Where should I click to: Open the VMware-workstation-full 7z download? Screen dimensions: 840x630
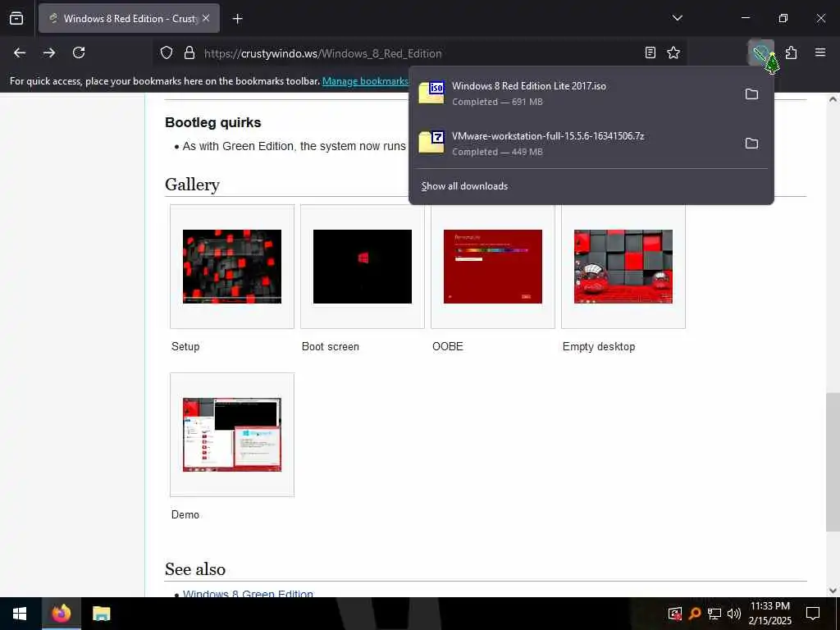point(573,143)
